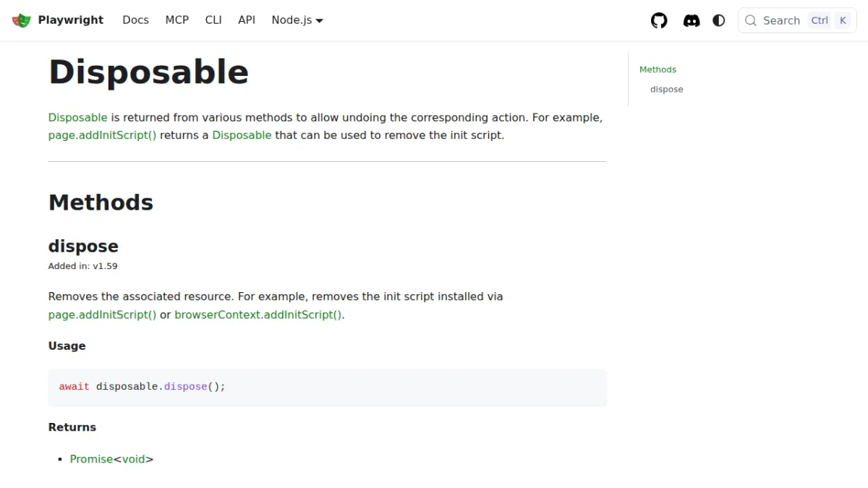Open the Discord server icon
The image size is (868, 488).
692,20
